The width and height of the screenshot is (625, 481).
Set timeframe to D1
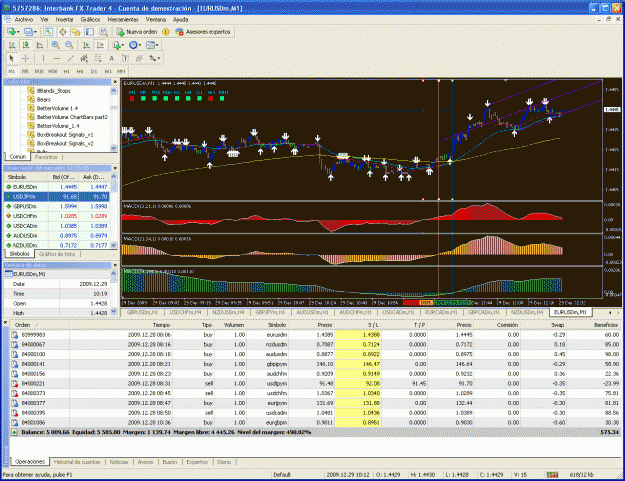[x=94, y=71]
